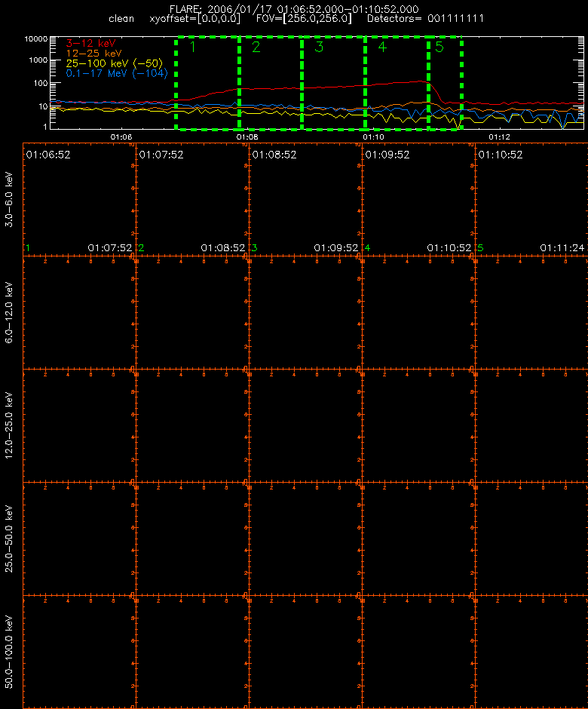Screen dimensions: 588x709
Task: Click the 01:08 tick label on the time axis
Action: pos(247,137)
